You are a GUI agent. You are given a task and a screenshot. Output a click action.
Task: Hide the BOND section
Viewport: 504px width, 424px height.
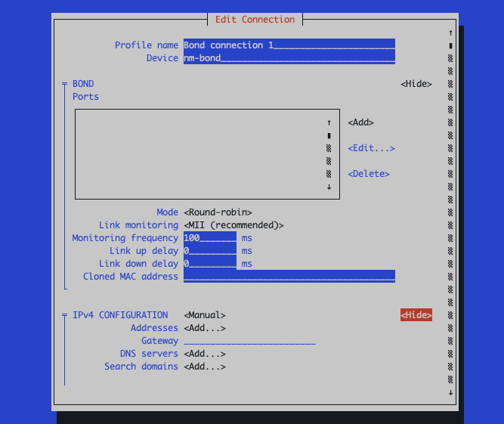coord(416,84)
